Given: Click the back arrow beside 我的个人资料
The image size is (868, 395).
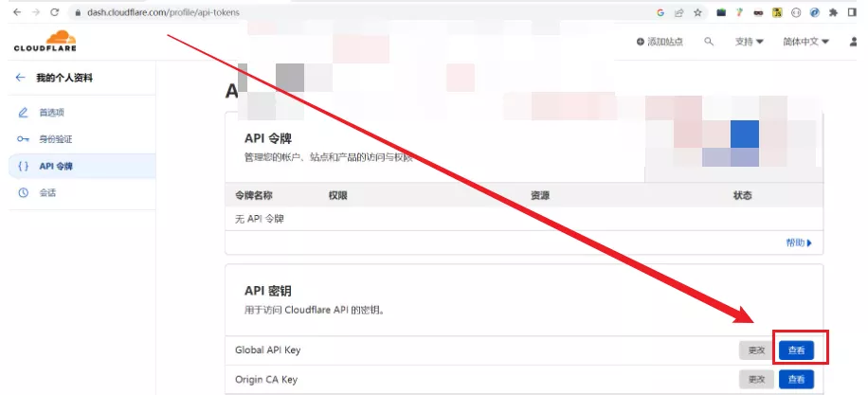Looking at the screenshot, I should [21, 78].
